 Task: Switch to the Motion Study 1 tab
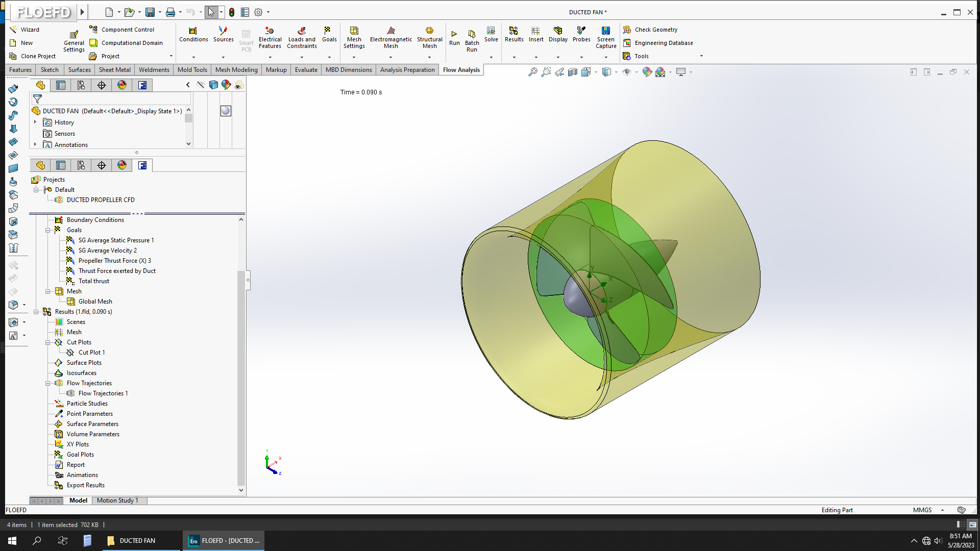coord(117,500)
